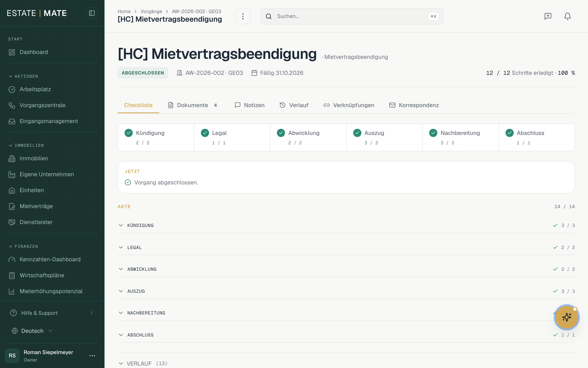Open the three-dot options menu beside the title
Screen dimensions: 588x368
[243, 16]
